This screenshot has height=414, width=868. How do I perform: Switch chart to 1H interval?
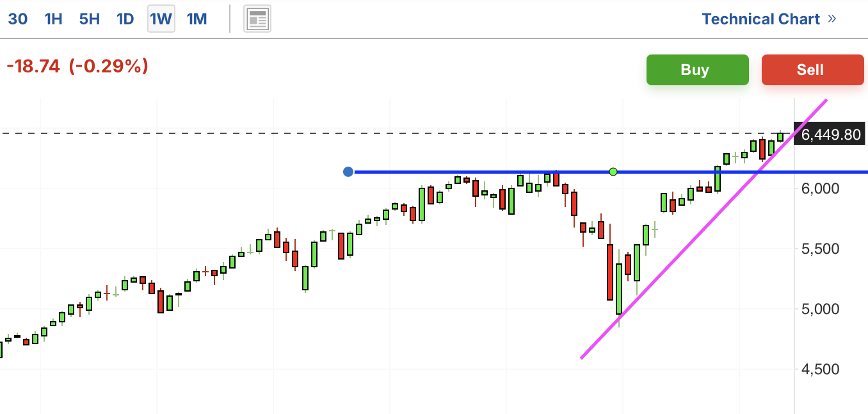pos(53,19)
